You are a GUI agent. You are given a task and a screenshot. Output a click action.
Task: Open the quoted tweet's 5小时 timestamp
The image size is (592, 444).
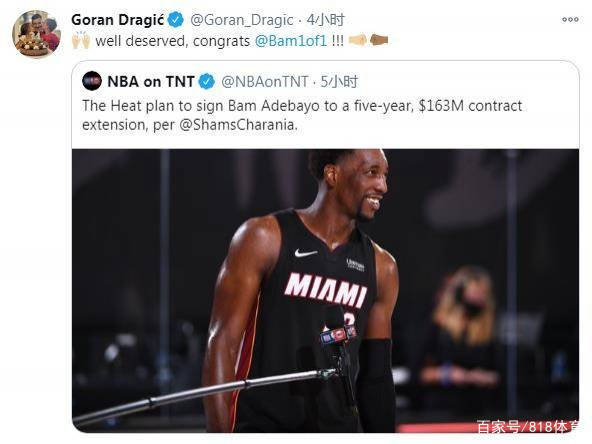[339, 82]
